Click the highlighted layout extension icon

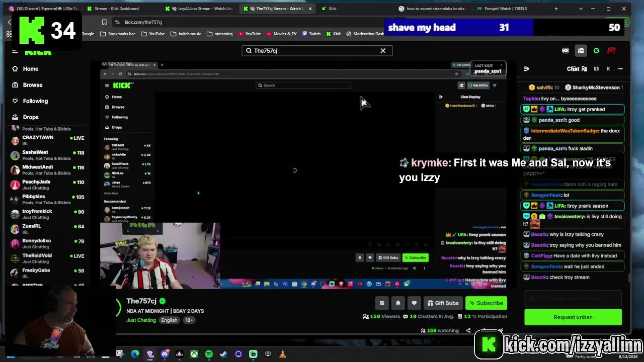[x=581, y=51]
